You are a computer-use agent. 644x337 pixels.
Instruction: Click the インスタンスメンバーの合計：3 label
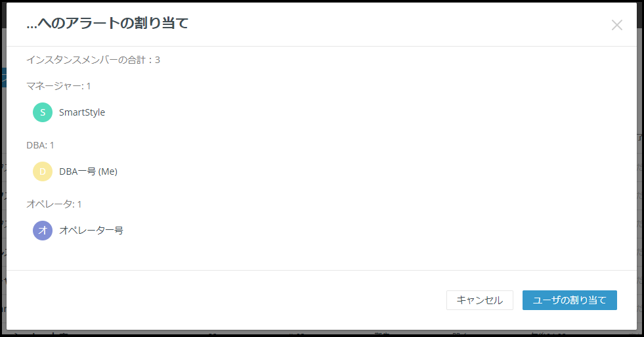coord(93,60)
